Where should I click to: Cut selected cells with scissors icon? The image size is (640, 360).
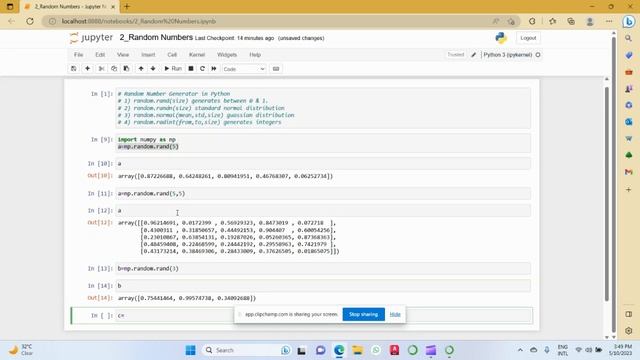101,69
